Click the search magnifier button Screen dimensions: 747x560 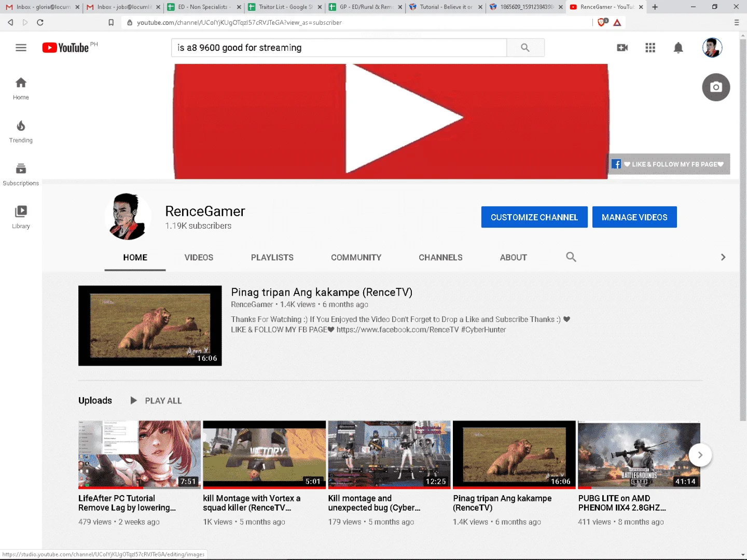coord(525,48)
